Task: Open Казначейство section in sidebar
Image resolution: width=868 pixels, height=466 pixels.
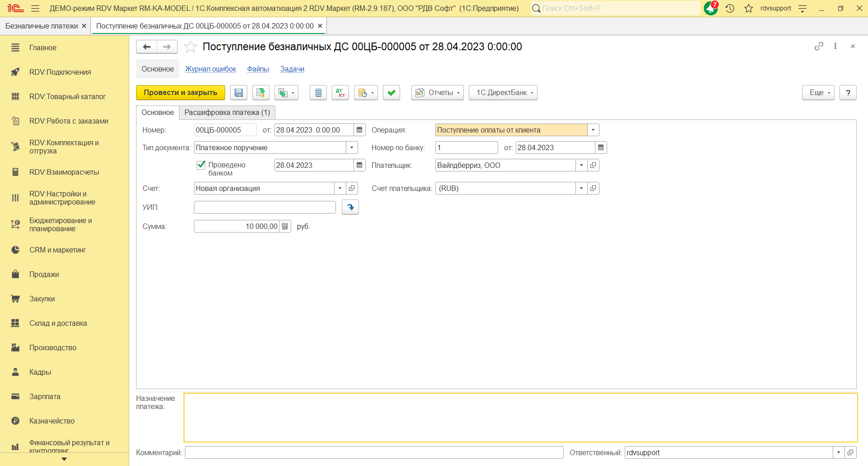Action: click(x=52, y=421)
